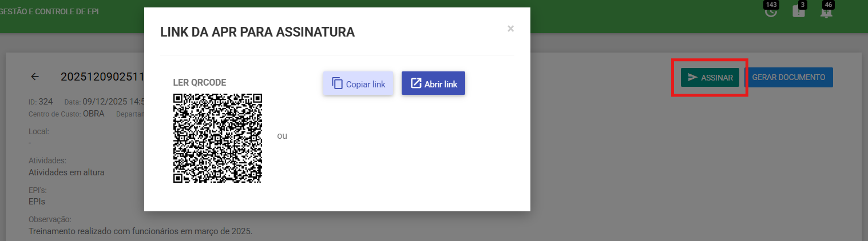Select Centro de Custo value OBRA
The image size is (868, 241).
(94, 114)
